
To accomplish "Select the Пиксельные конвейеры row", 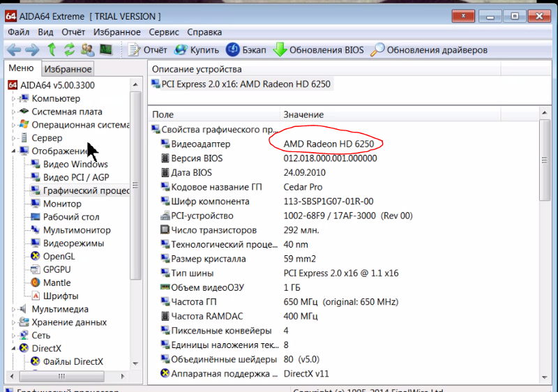I will click(x=343, y=331).
